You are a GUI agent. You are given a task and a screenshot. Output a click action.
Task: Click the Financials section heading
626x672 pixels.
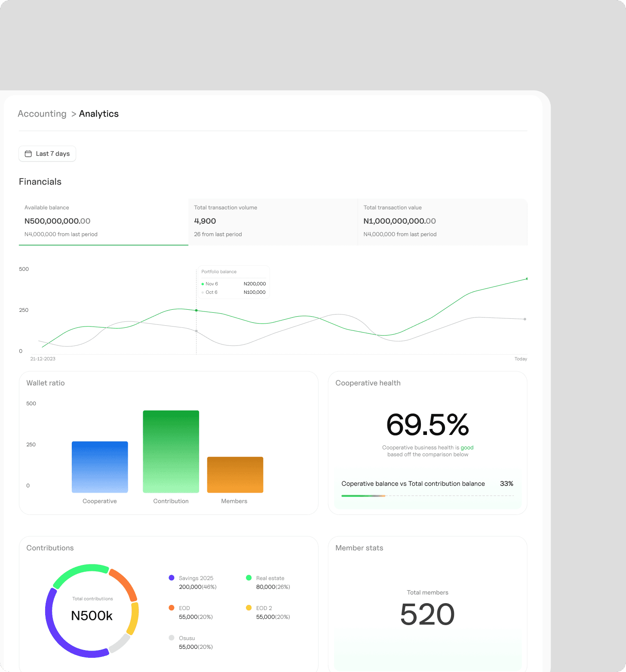click(x=40, y=182)
